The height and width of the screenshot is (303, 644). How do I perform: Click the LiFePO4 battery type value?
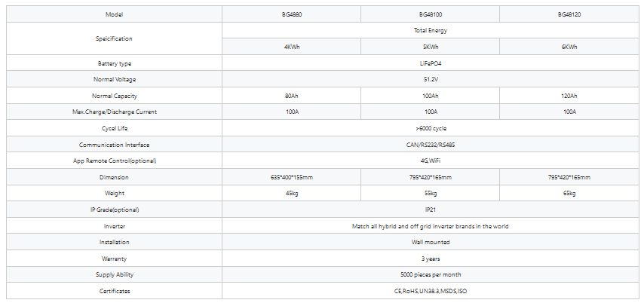[x=431, y=63]
